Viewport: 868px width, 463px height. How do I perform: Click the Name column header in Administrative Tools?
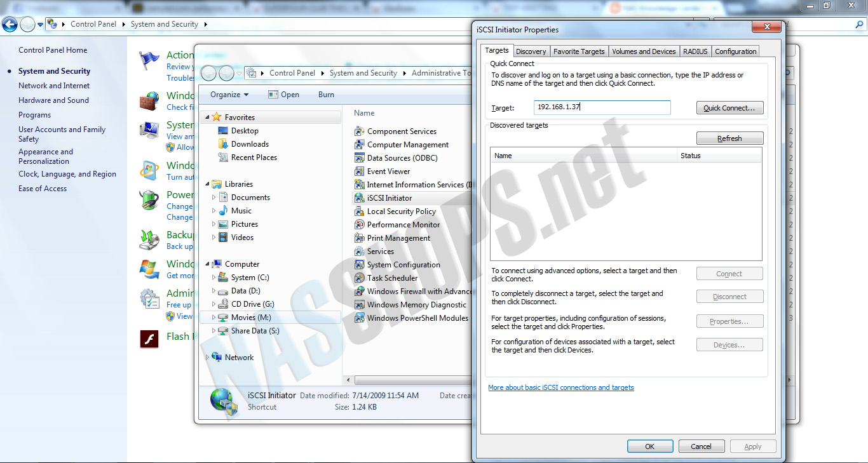[364, 113]
